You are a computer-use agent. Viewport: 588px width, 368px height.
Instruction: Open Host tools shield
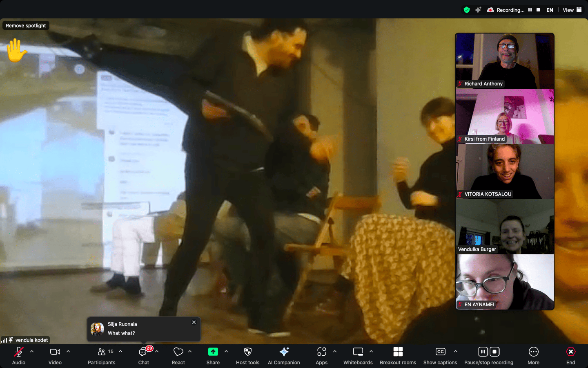click(247, 356)
